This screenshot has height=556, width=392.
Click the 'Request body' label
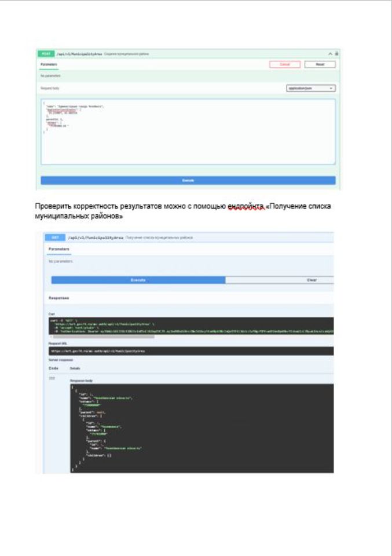[x=50, y=88]
